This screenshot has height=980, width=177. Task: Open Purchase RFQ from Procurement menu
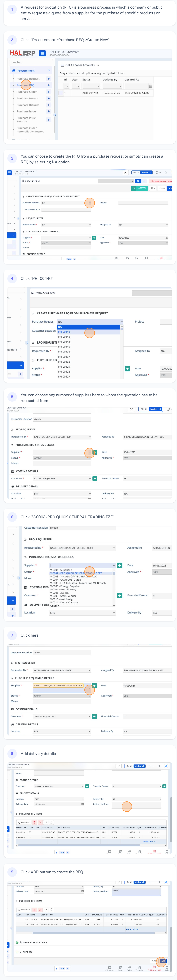pos(26,85)
